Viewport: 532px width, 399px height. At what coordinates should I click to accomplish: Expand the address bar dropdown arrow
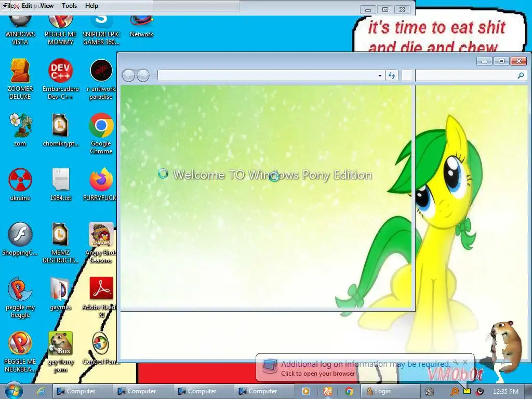[380, 75]
